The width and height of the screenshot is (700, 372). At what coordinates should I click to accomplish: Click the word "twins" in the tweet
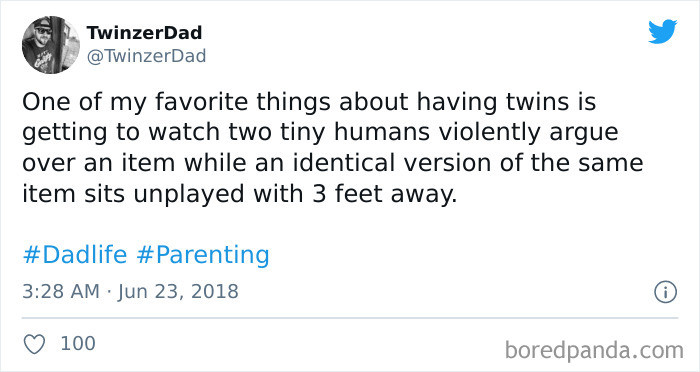click(537, 102)
